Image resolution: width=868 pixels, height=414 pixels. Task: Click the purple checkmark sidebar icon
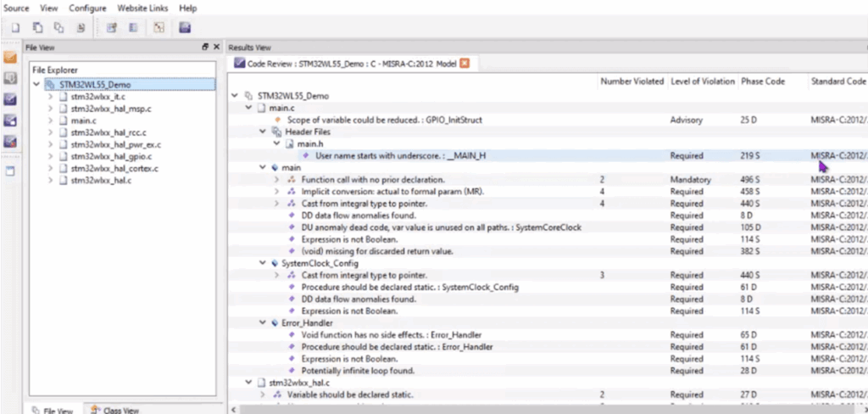(x=10, y=100)
